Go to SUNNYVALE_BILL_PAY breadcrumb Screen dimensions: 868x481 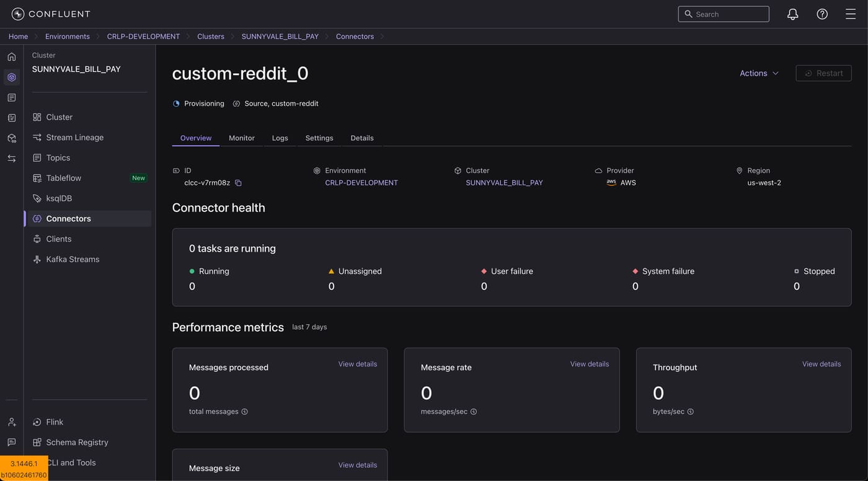coord(280,37)
